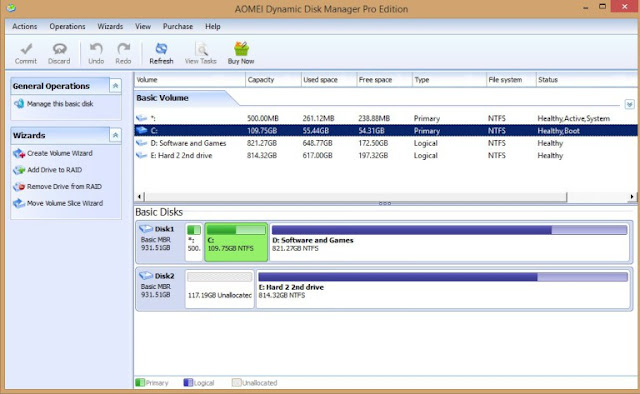640x394 pixels.
Task: Click Add Drive to RAID link
Action: point(54,170)
